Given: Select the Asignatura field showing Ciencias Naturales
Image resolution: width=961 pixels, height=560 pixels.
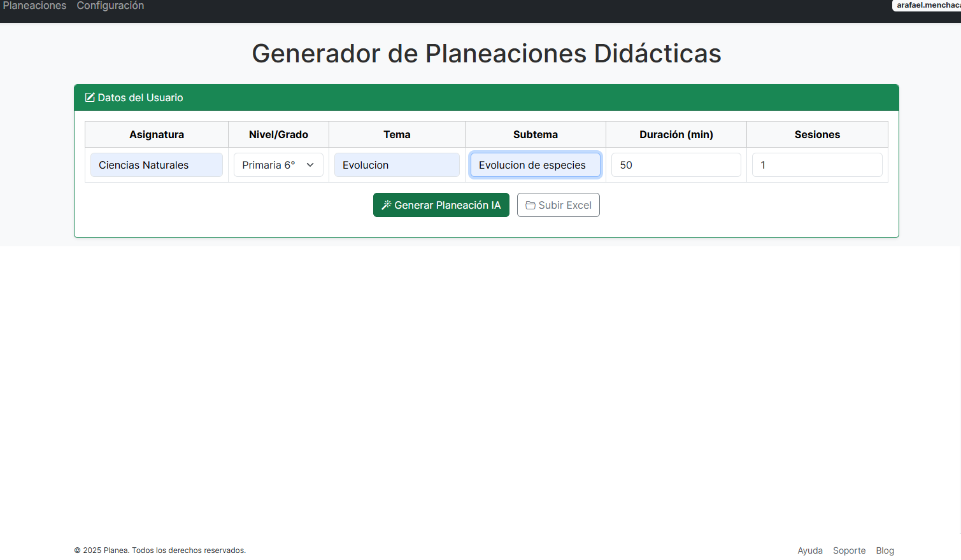Looking at the screenshot, I should tap(156, 164).
